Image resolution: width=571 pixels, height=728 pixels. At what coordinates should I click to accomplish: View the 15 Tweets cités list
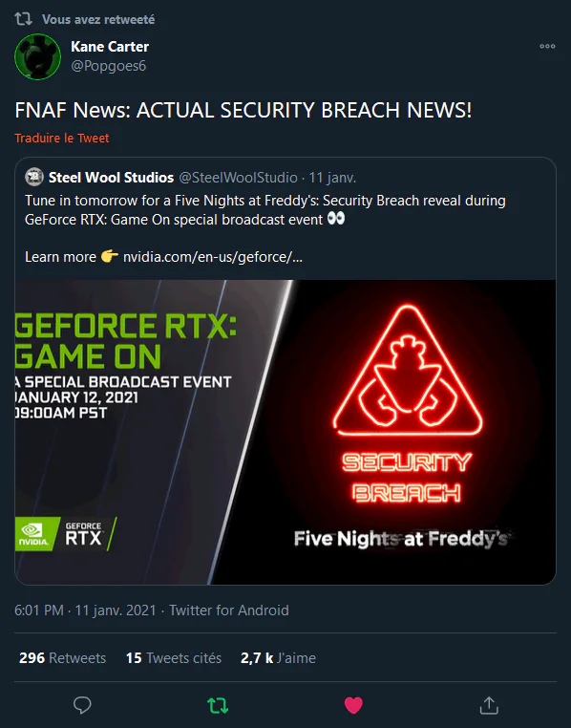[174, 658]
